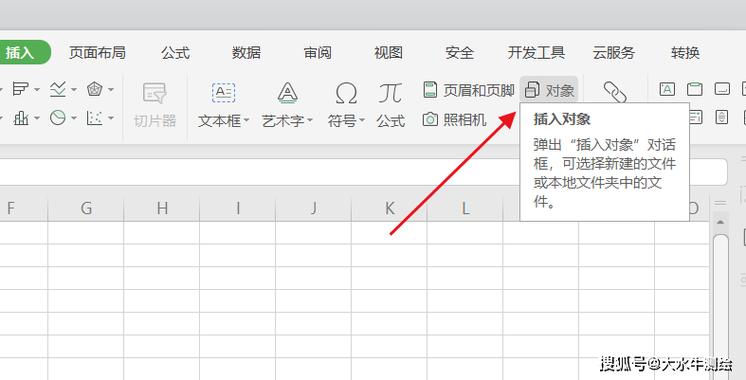This screenshot has width=746, height=380.
Task: Expand the scatter chart dropdown arrow
Action: click(x=111, y=118)
